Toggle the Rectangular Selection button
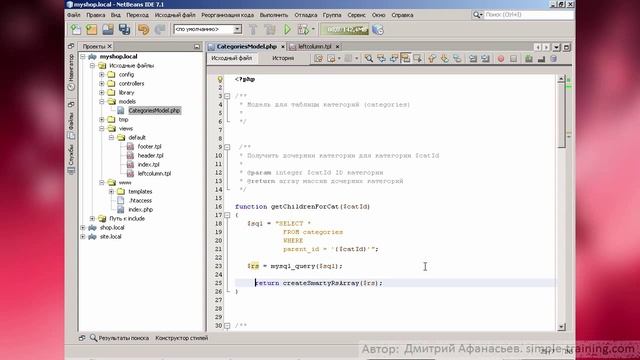Screen dimensions: 640x360 417,59
